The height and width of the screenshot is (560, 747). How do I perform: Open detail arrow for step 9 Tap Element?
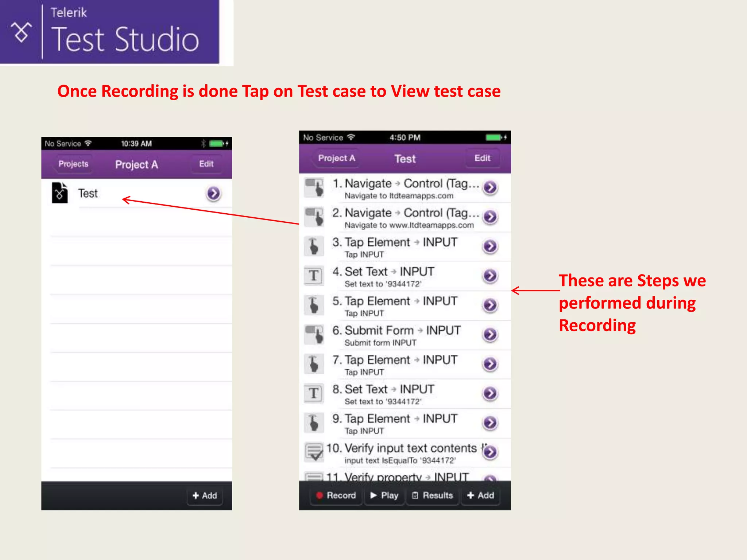point(490,423)
